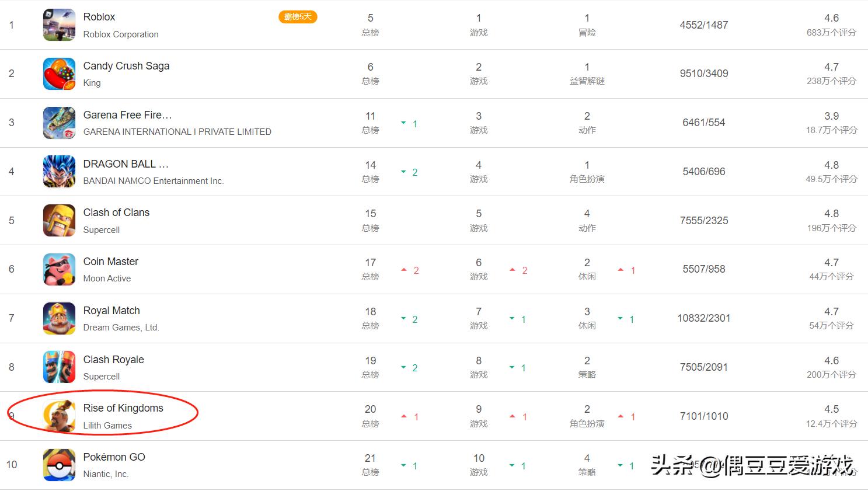Click developer name King
Viewport: 868px width, 491px height.
click(x=92, y=83)
